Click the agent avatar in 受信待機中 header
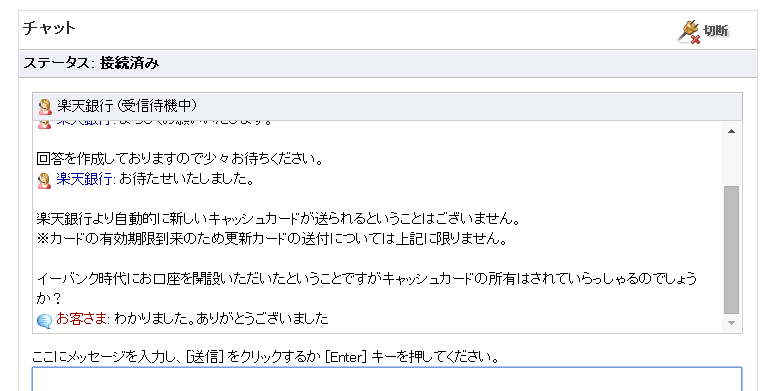The width and height of the screenshot is (776, 391). [45, 106]
